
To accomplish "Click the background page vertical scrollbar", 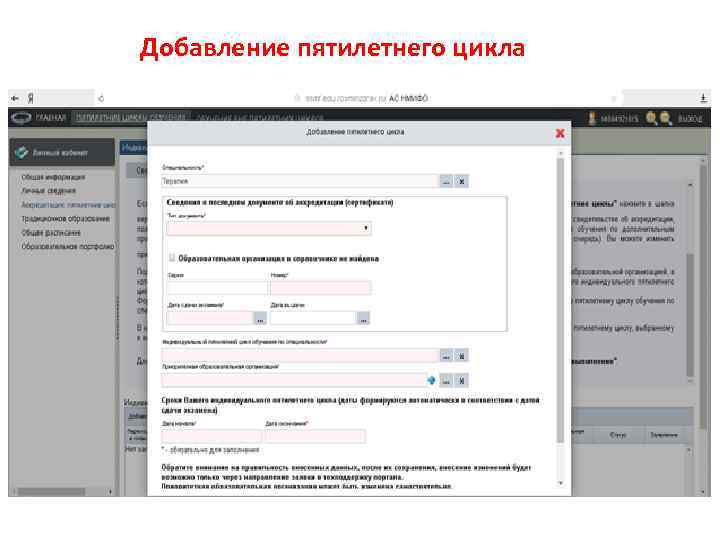I will tap(703, 298).
